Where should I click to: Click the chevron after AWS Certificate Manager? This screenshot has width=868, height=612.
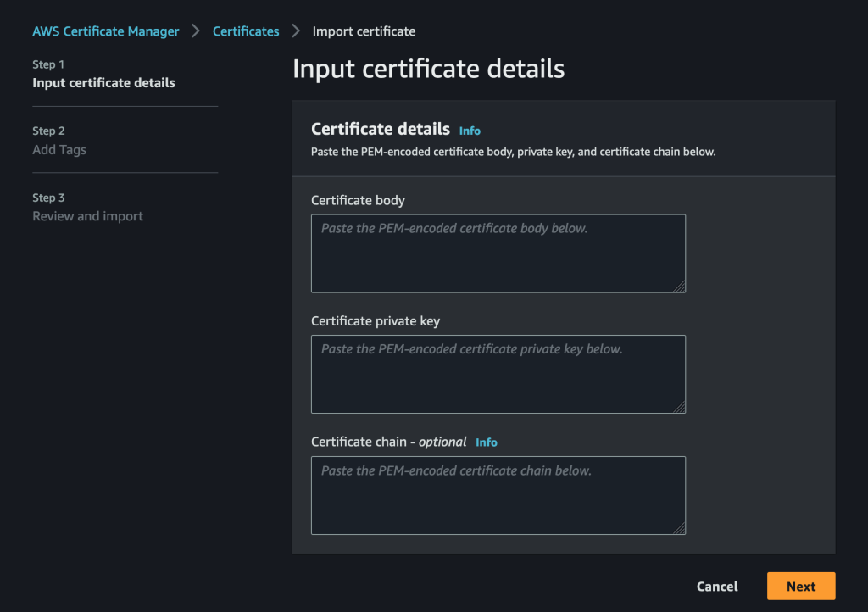click(195, 31)
